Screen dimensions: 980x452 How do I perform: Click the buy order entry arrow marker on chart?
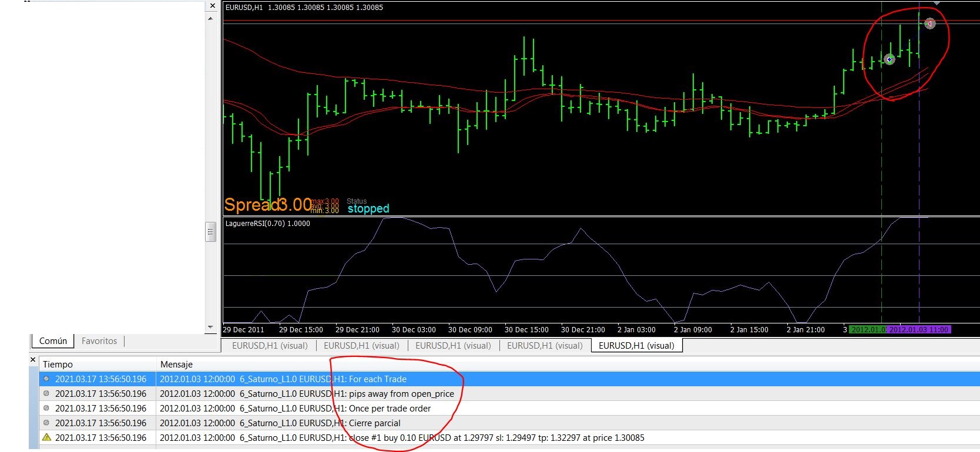890,59
